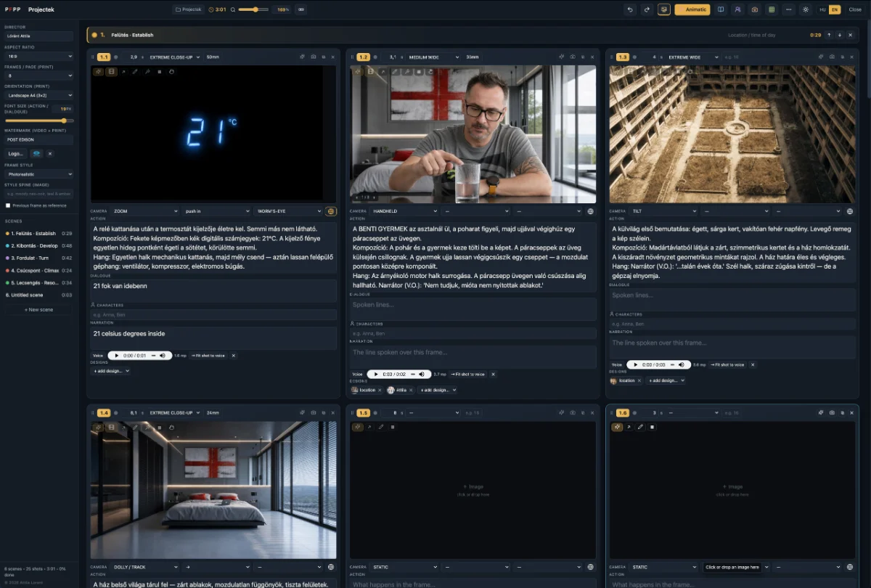This screenshot has height=588, width=871.
Task: Open the characters people icon in top toolbar
Action: click(x=737, y=9)
